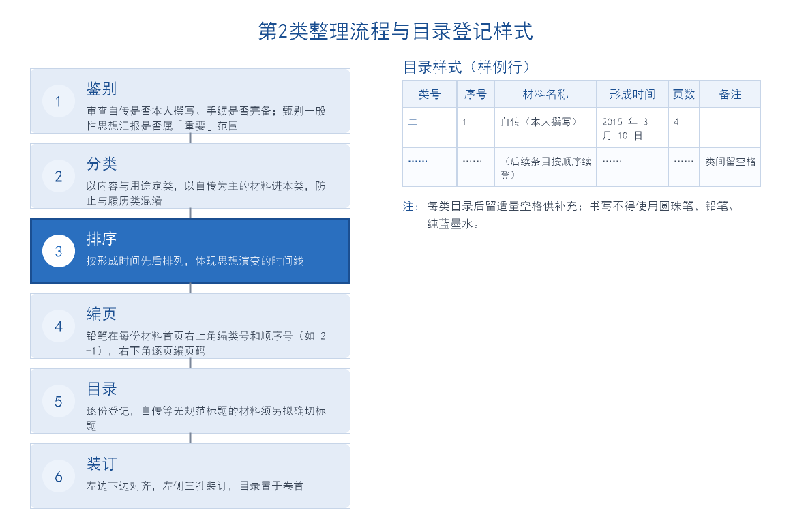Viewport: 791px width, 532px height.
Task: Click the description 铅笔在每份材料首页右上角
Action: click(206, 343)
